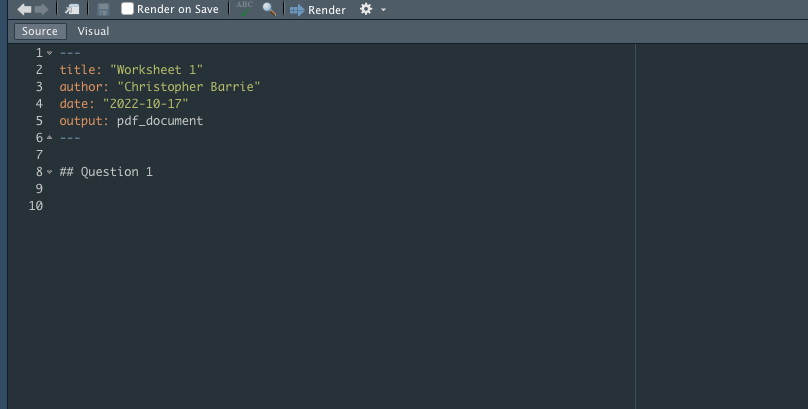The image size is (808, 409).
Task: Go back to previous source location
Action: (x=24, y=9)
